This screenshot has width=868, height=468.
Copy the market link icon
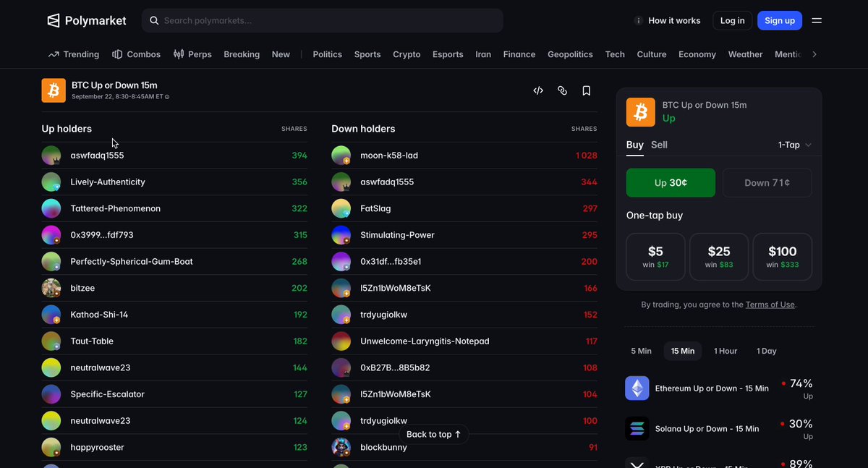click(562, 90)
